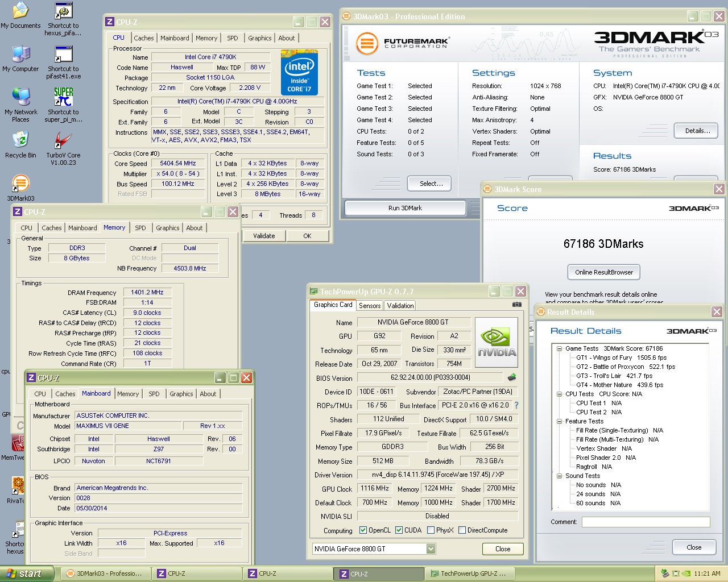Collapse the Feature Tests tree node
This screenshot has height=582, width=728.
pyautogui.click(x=559, y=421)
